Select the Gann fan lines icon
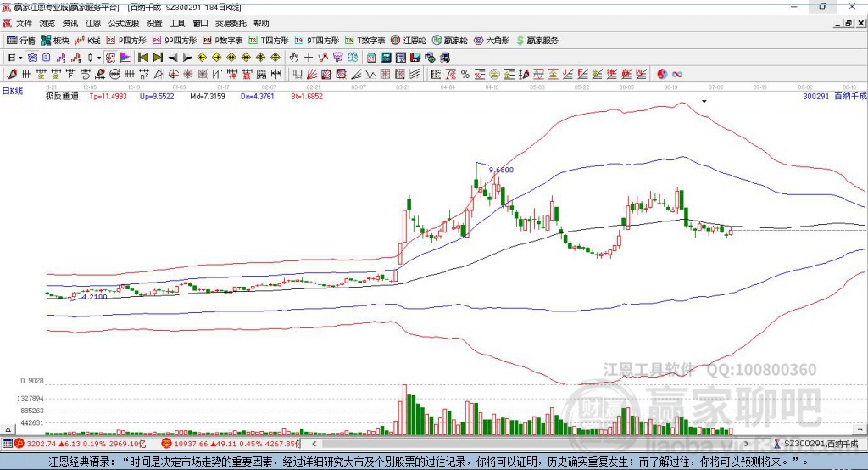 tap(312, 75)
